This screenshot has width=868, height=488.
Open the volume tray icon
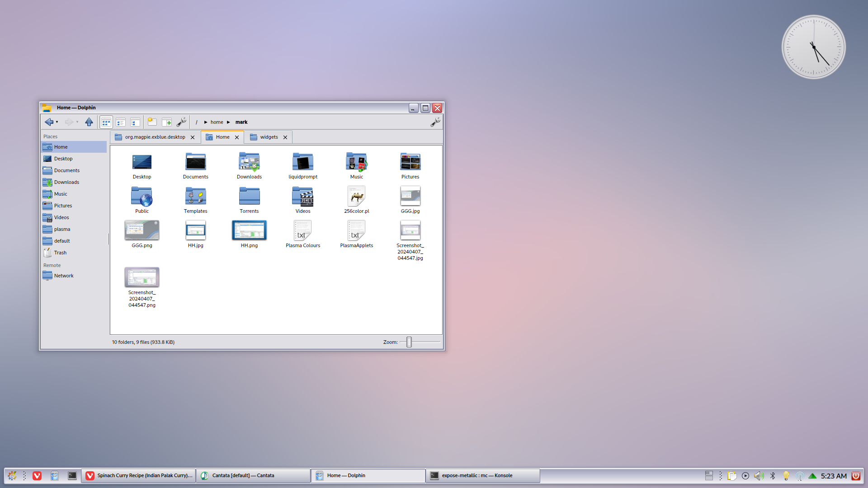tap(759, 476)
